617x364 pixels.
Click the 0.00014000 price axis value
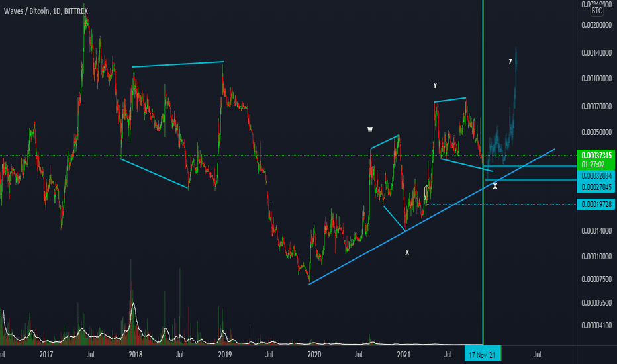[596, 230]
